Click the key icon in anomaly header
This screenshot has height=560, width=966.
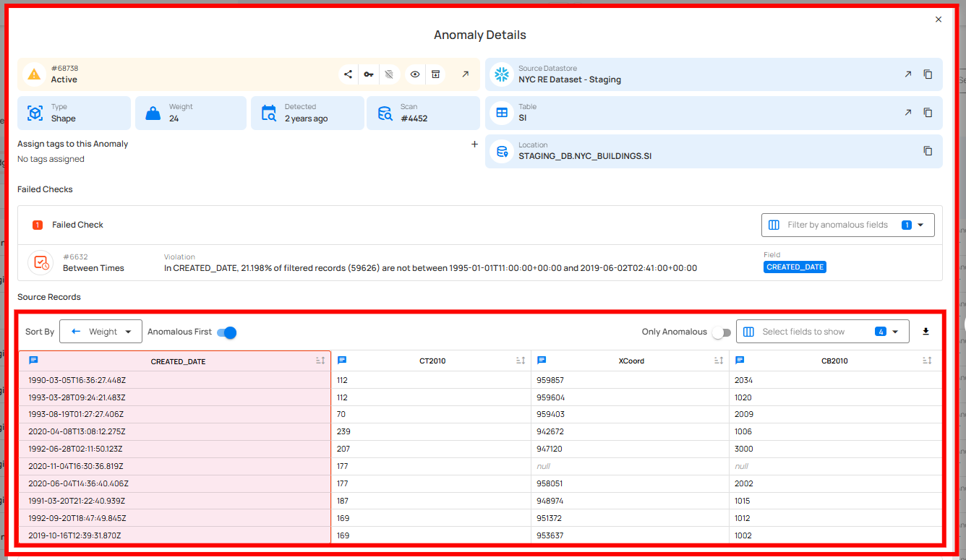coord(369,74)
